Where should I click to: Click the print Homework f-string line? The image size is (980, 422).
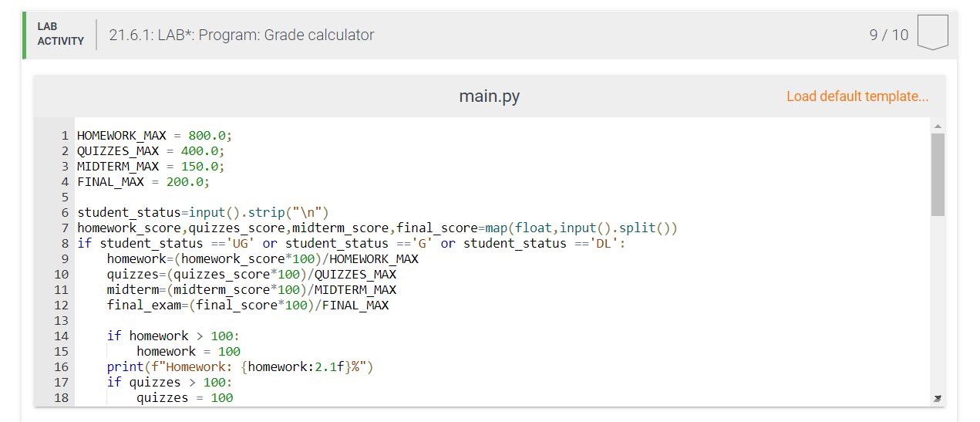point(240,367)
